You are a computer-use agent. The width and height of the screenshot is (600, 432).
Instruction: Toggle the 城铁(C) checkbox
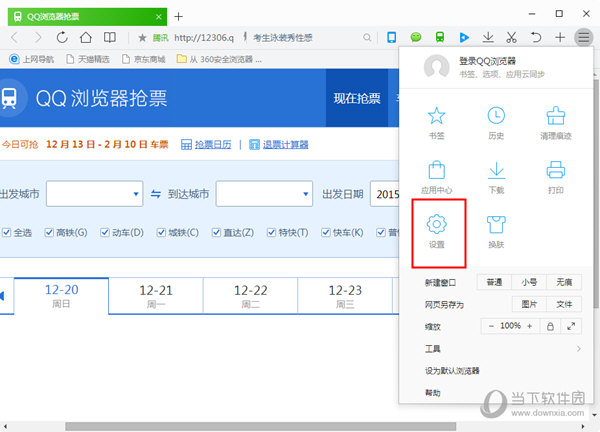(161, 232)
